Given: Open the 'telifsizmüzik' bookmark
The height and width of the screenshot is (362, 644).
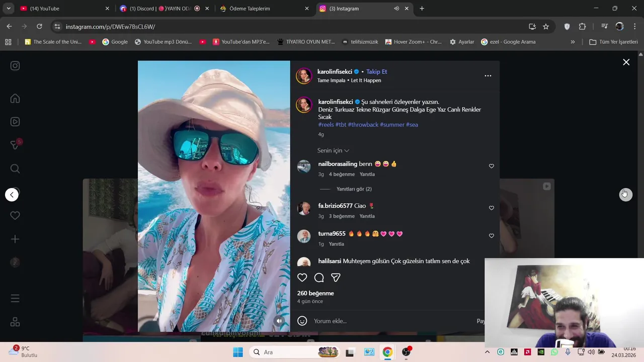Looking at the screenshot, I should [x=361, y=42].
